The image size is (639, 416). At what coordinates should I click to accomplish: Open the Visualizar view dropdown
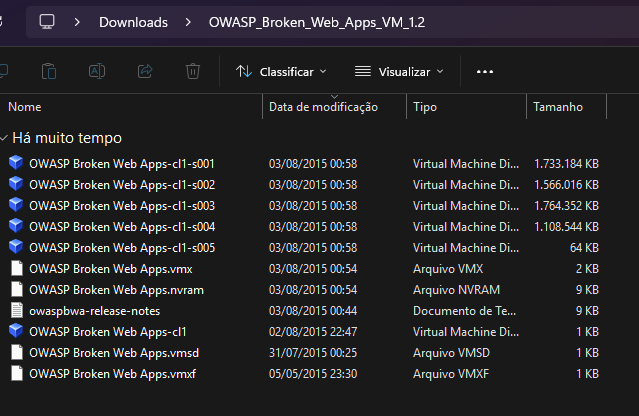click(400, 71)
